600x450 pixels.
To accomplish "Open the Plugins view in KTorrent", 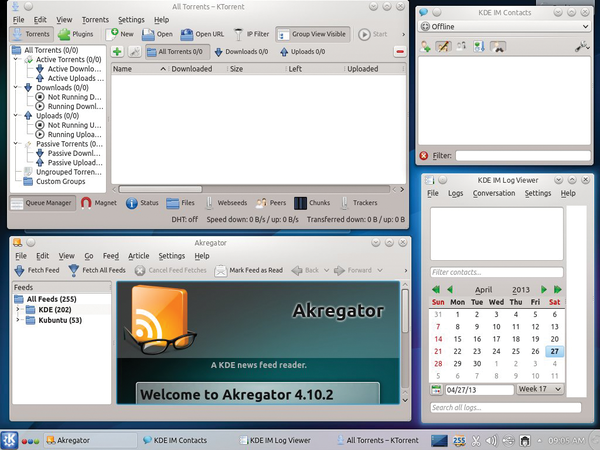I will [75, 34].
